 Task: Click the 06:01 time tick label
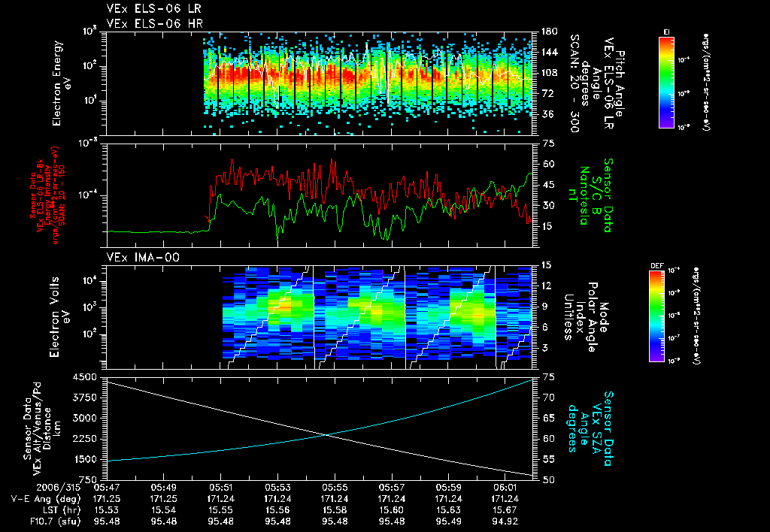(x=505, y=488)
